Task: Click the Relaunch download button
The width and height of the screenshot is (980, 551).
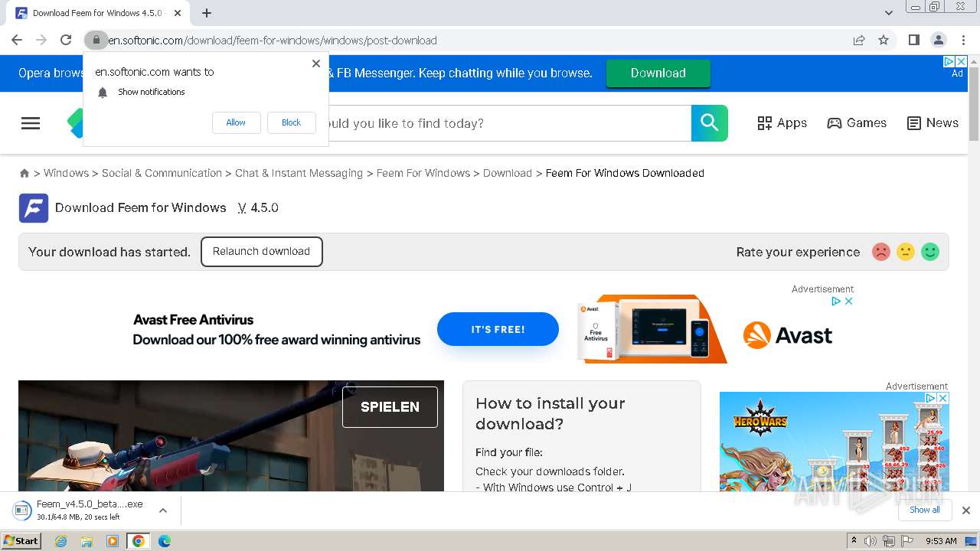Action: (x=262, y=252)
